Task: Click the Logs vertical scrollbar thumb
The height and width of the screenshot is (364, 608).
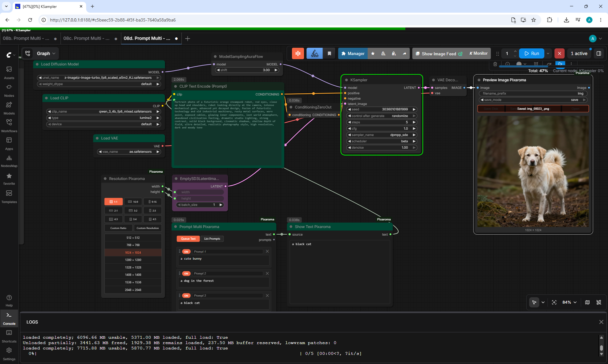Action: 601,348
